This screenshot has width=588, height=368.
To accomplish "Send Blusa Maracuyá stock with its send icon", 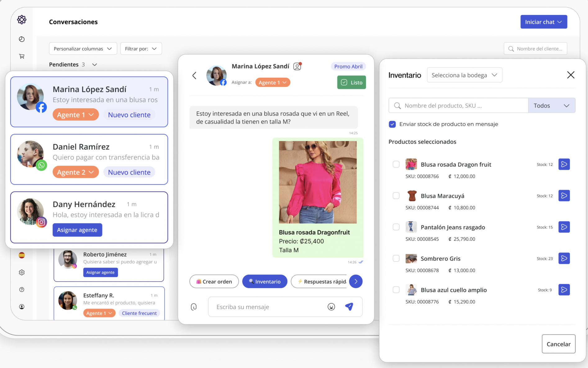I will click(564, 195).
